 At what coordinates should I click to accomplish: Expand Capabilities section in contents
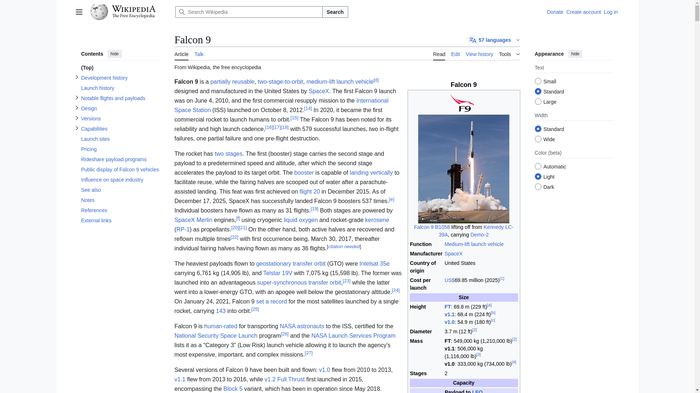tap(77, 129)
